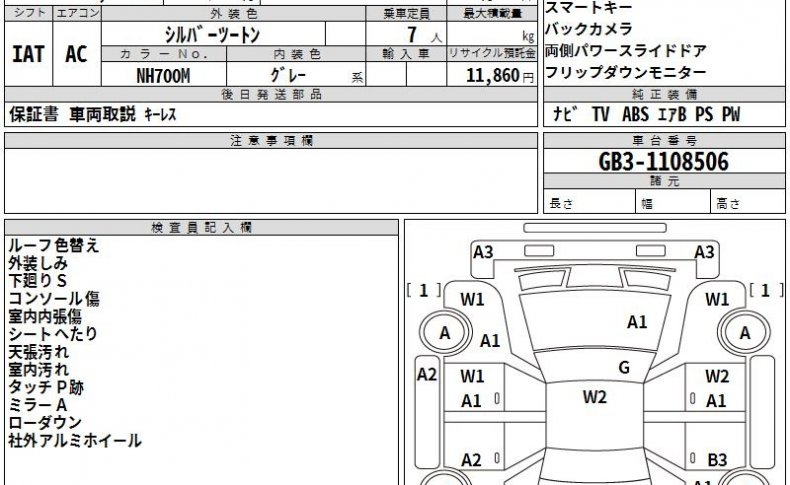Select the interior color 'グレー'
This screenshot has height=485, width=790.
(x=288, y=76)
